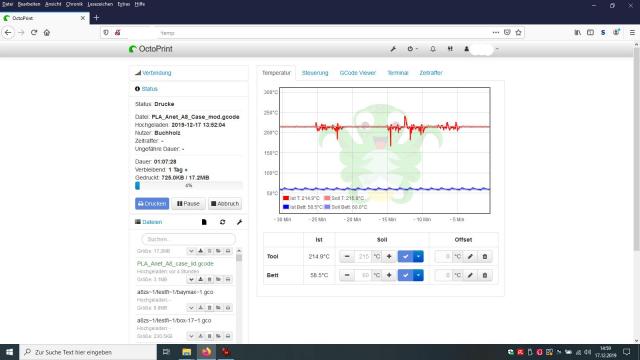
Task: Open OctoPrint settings wrench in navbar
Action: click(x=393, y=49)
